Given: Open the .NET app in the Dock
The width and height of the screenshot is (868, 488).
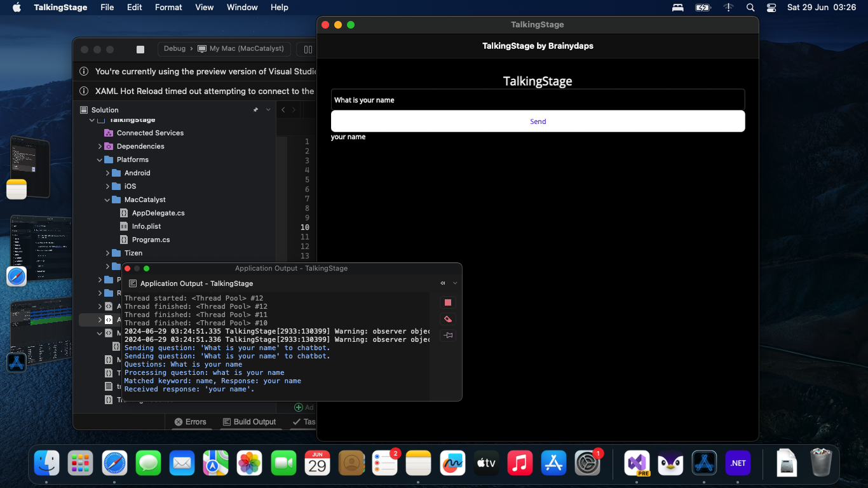Looking at the screenshot, I should 738,463.
